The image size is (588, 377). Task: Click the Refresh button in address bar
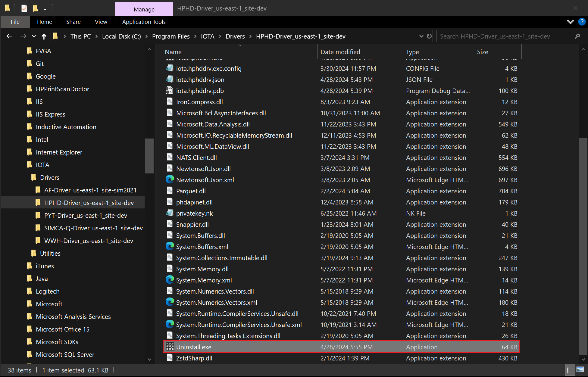pos(429,36)
